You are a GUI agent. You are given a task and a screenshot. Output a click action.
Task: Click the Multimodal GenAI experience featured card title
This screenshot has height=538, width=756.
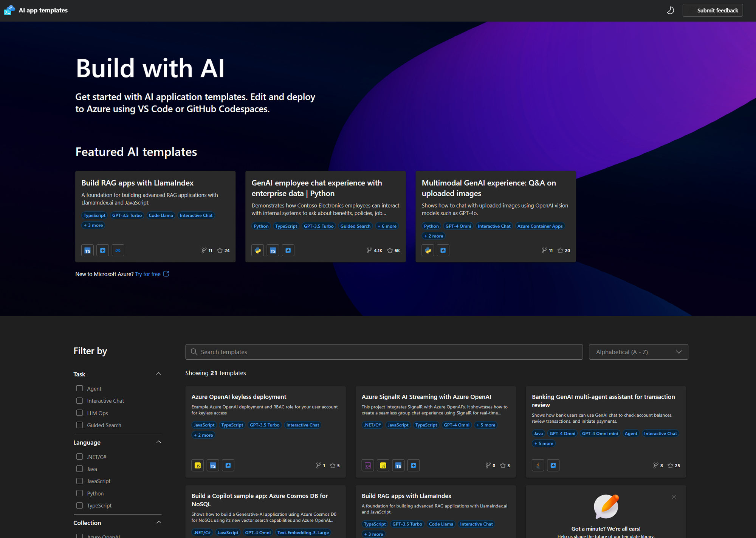click(x=489, y=188)
